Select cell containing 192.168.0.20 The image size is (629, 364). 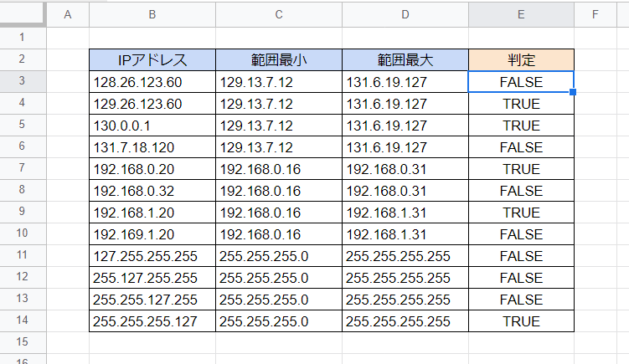[152, 169]
